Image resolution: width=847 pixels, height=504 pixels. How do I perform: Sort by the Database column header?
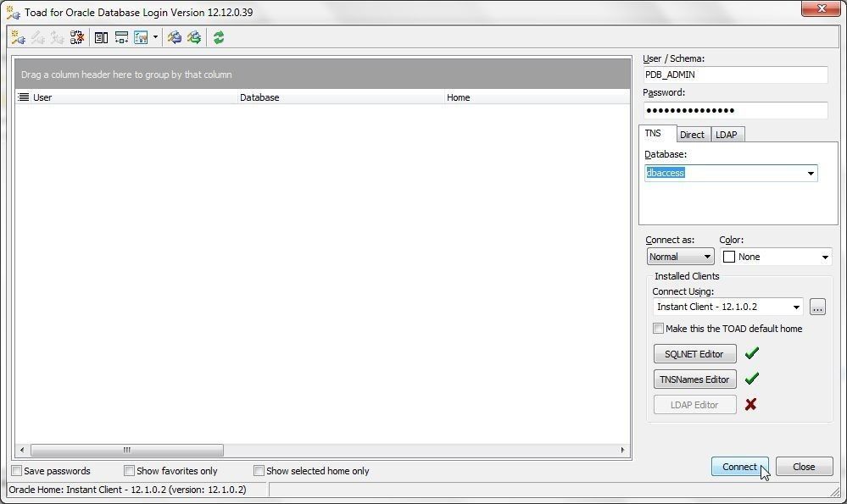coord(341,97)
